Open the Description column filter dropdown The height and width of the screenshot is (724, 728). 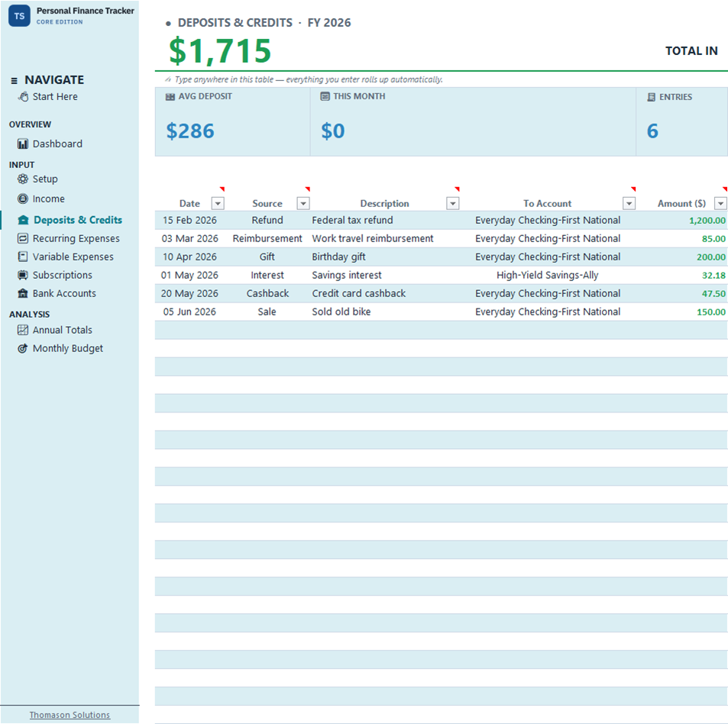click(453, 203)
